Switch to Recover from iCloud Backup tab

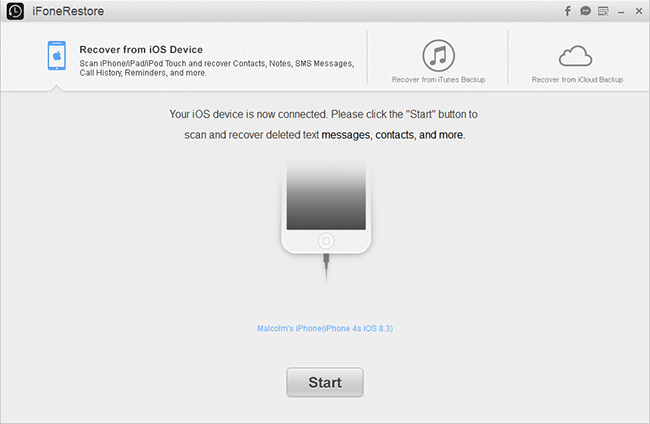(578, 78)
